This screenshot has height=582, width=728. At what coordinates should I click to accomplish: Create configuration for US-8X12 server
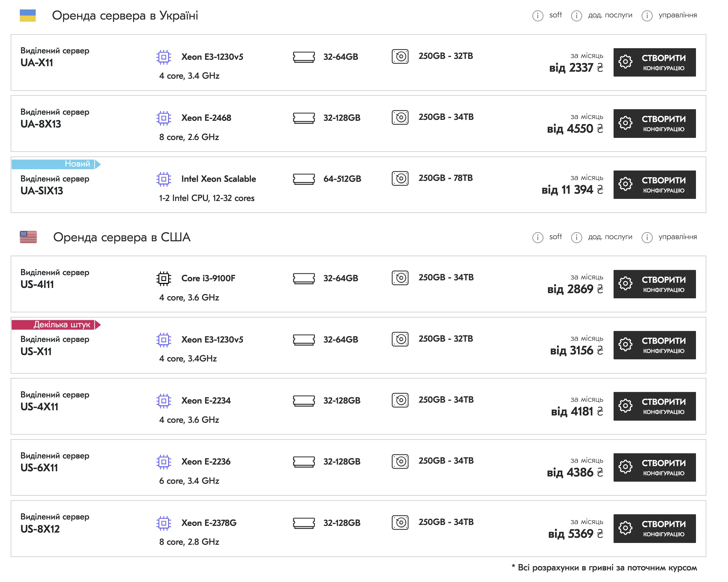tap(654, 529)
